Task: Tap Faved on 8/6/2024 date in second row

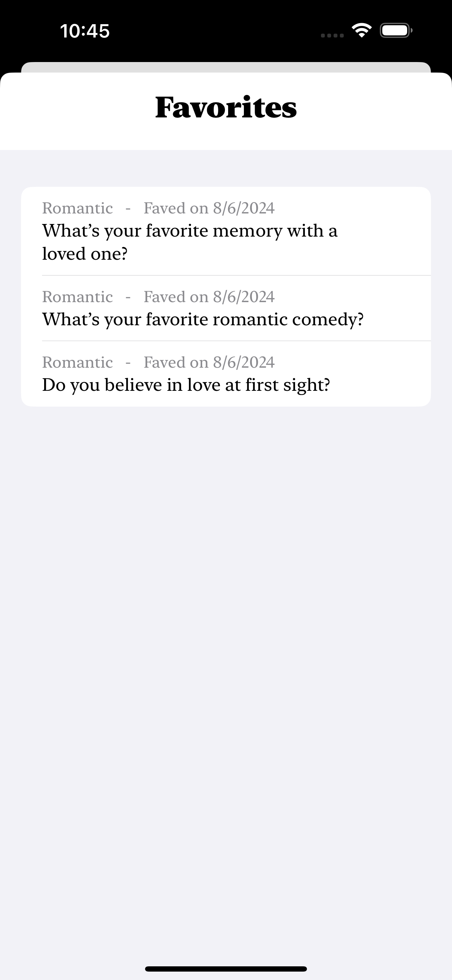Action: coord(209,297)
